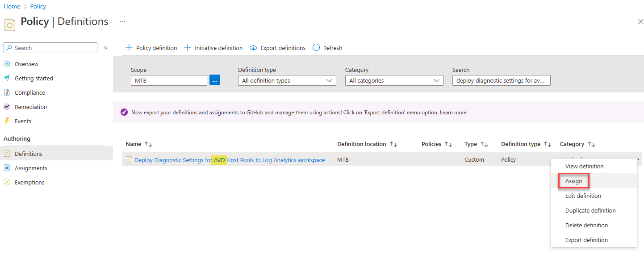Choose Export definition in the context menu
644x255 pixels.
[x=594, y=240]
